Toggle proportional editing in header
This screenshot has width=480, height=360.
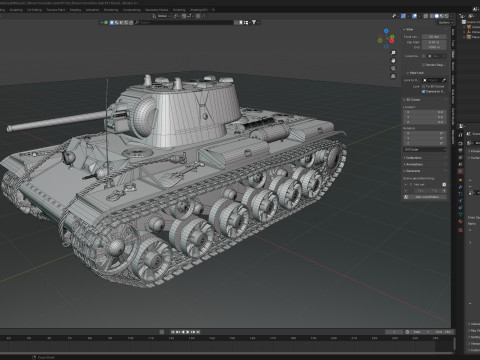(x=198, y=16)
